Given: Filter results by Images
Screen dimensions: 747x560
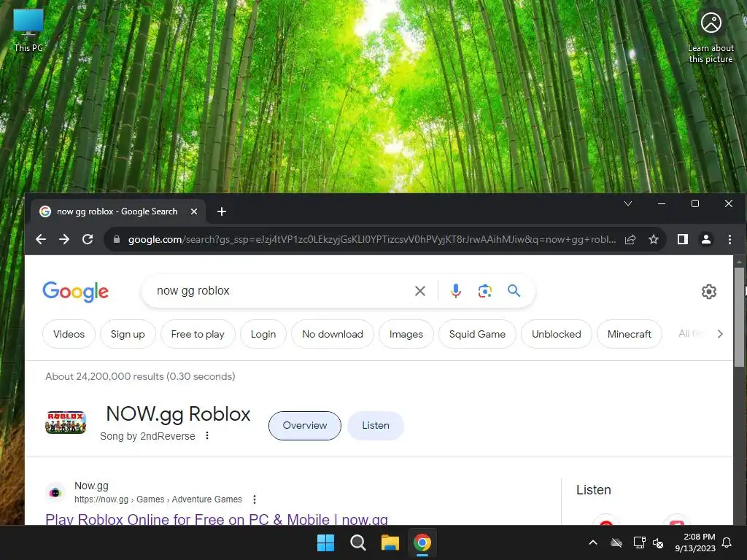Looking at the screenshot, I should pos(406,334).
